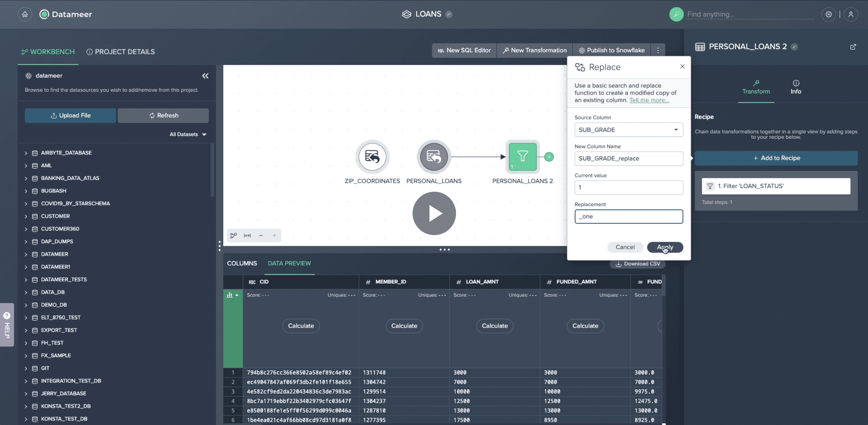868x425 pixels.
Task: Zoom in on the flow canvas with plus icon
Action: (275, 235)
